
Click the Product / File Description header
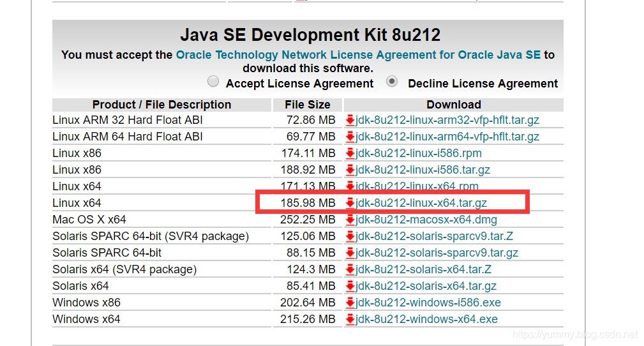coord(162,105)
